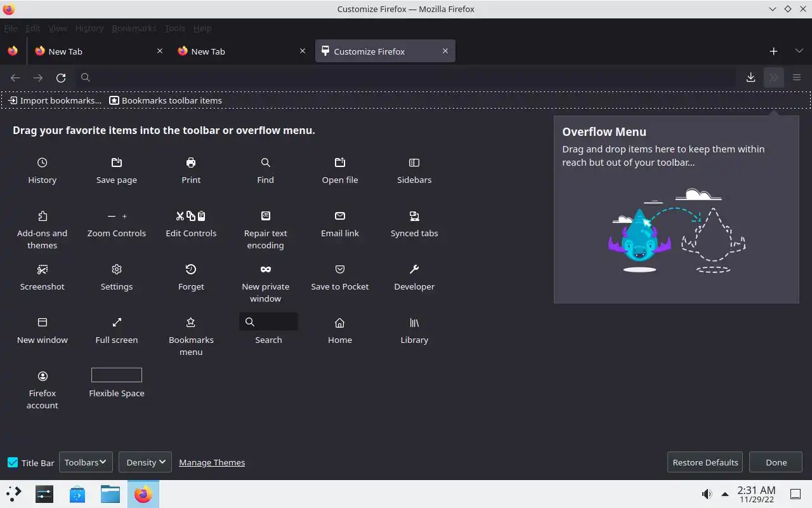Open Dolphin file manager from taskbar
This screenshot has height=508, width=812.
[x=110, y=493]
